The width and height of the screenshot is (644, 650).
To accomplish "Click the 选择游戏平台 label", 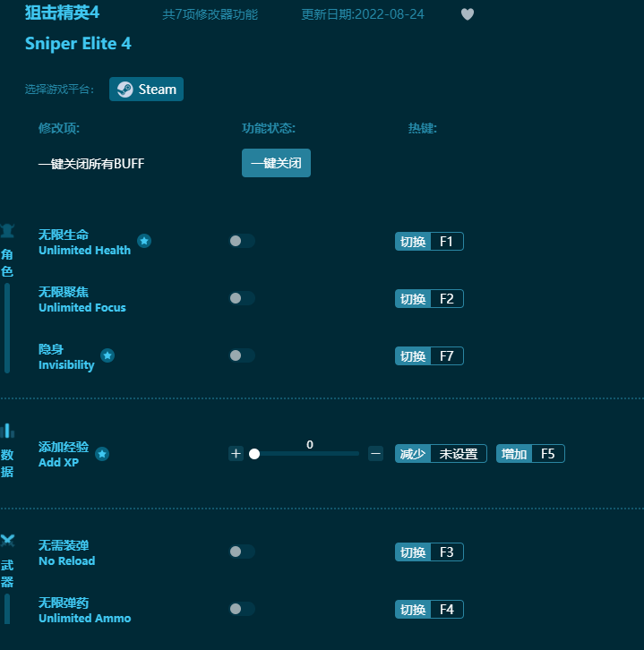I will [59, 90].
